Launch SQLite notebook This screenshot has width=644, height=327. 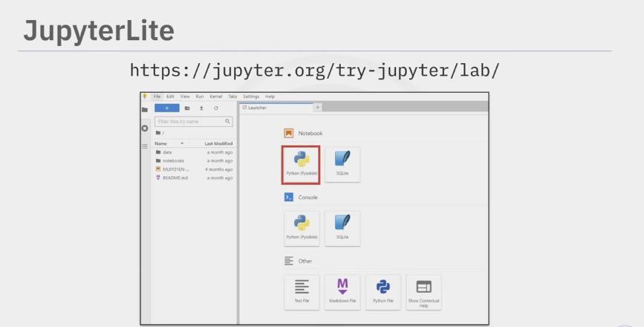[342, 164]
